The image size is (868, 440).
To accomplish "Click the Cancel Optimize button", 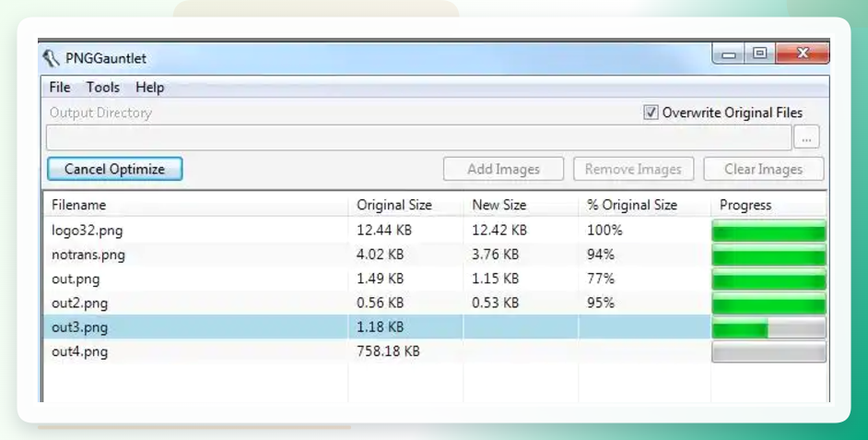I will (114, 169).
